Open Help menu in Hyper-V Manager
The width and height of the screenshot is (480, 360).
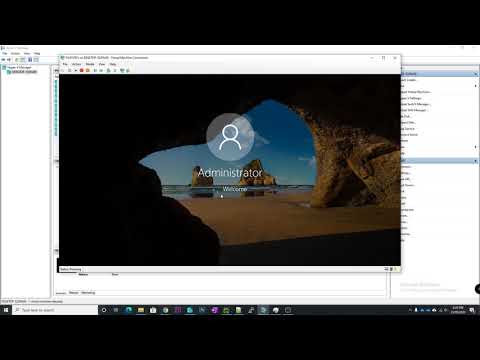click(x=37, y=53)
